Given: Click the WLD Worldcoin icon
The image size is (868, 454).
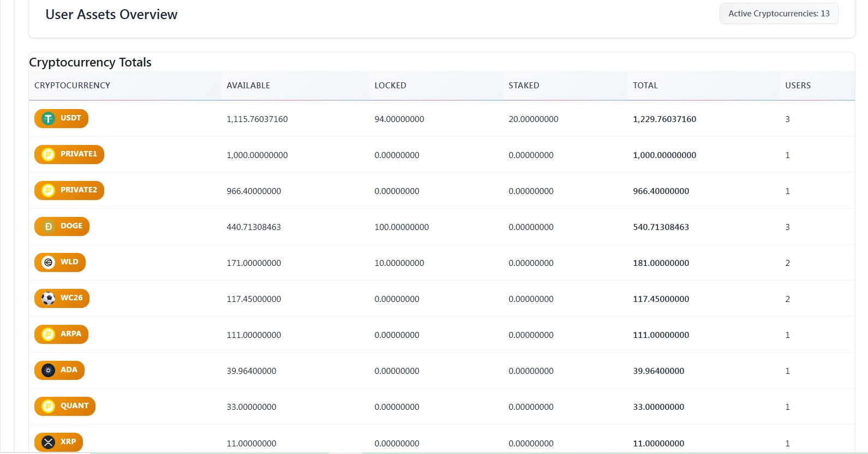Looking at the screenshot, I should 49,263.
